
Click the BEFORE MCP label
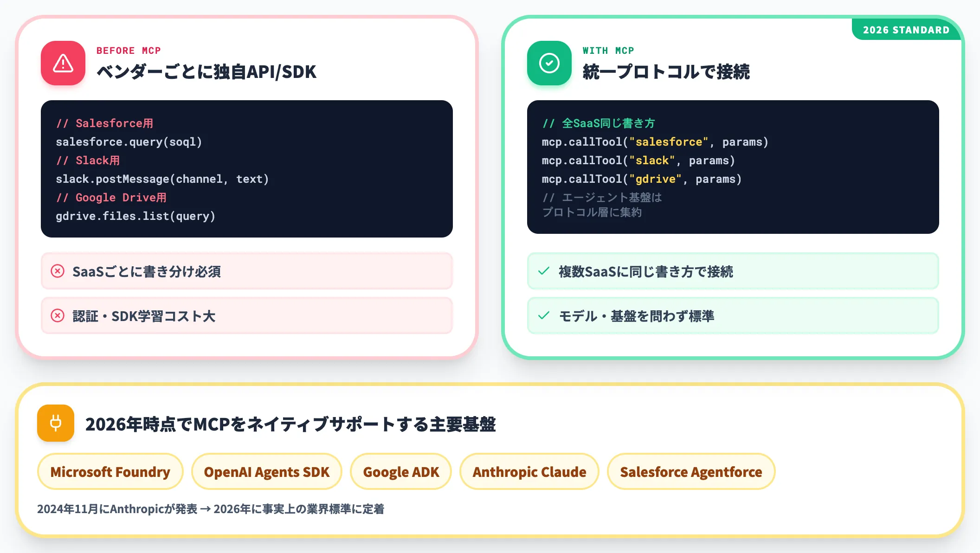pyautogui.click(x=129, y=51)
